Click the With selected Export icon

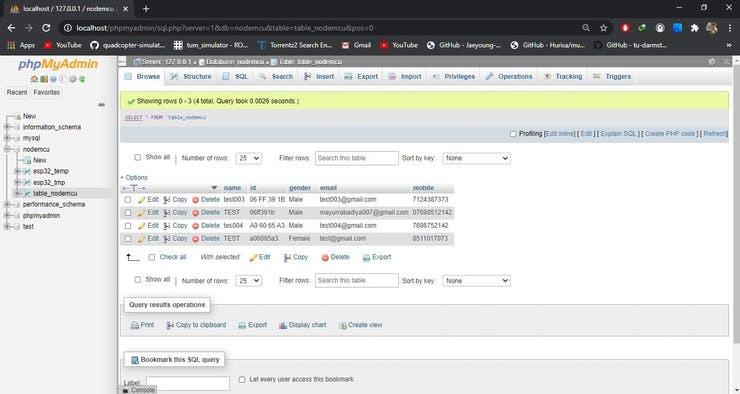pyautogui.click(x=366, y=258)
